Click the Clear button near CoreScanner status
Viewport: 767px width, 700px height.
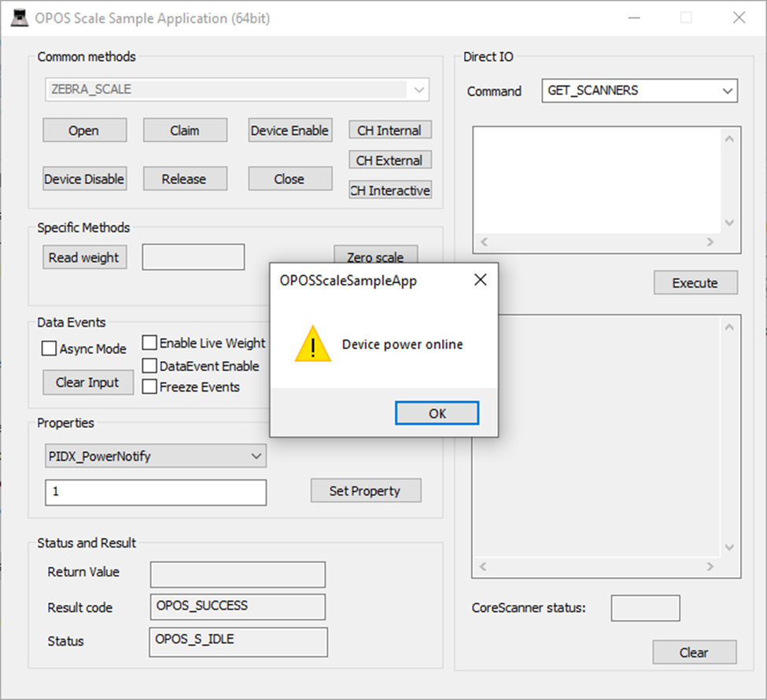click(694, 653)
